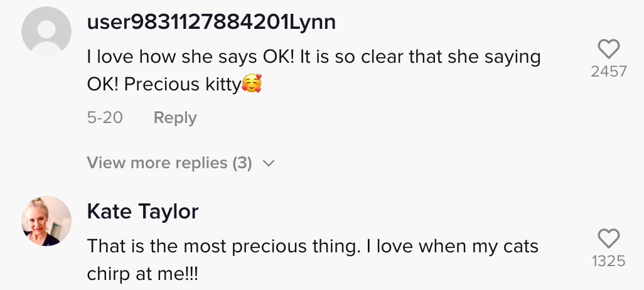The width and height of the screenshot is (644, 290).
Task: Open the user9831127884201Lynn username link
Action: point(211,23)
